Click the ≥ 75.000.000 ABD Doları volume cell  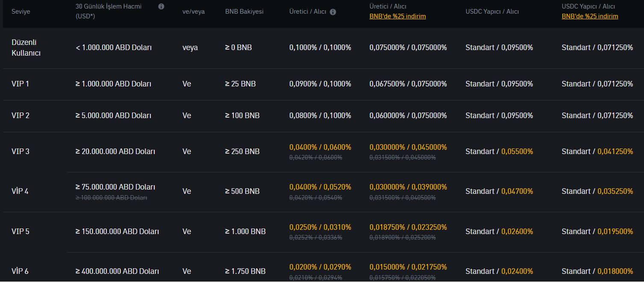coord(115,187)
